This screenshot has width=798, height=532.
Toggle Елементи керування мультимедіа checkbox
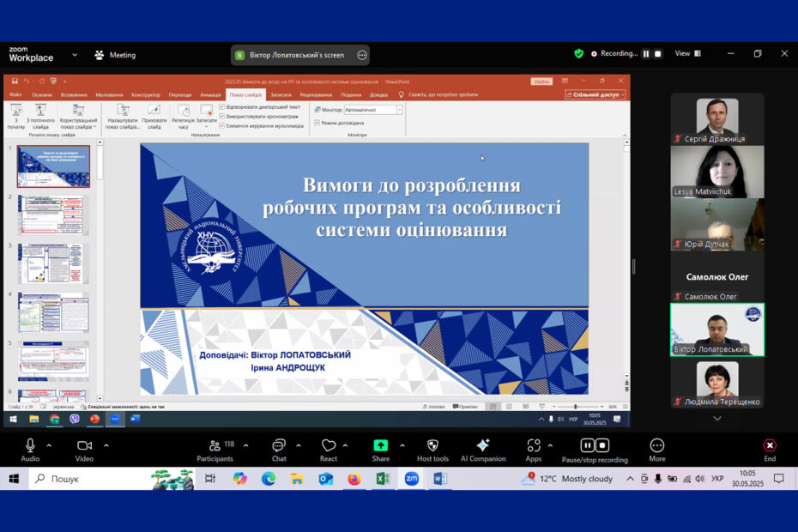point(222,125)
